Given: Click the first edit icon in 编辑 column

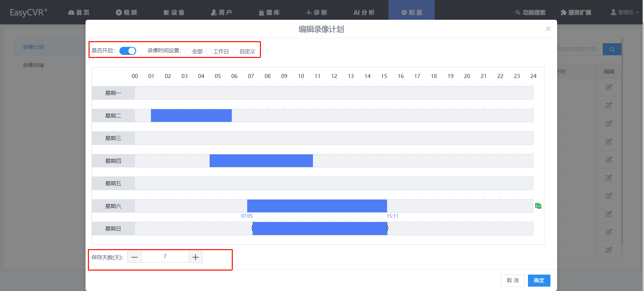Looking at the screenshot, I should [608, 87].
